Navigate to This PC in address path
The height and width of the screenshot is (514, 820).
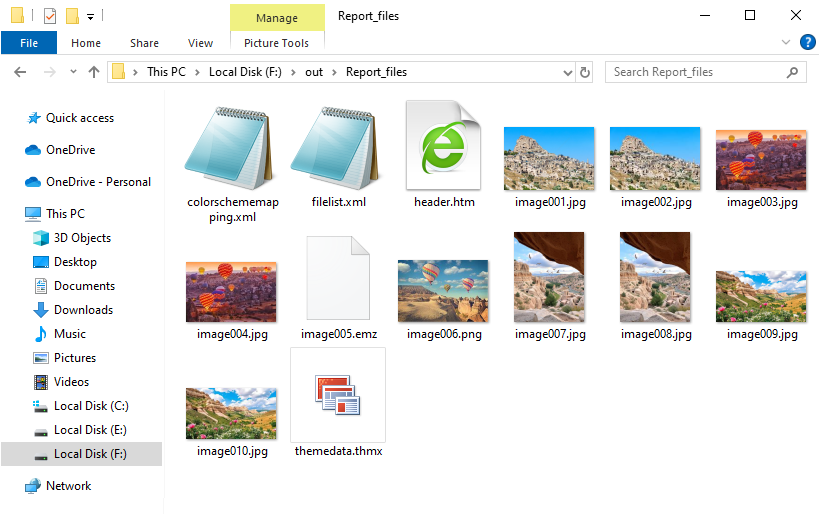click(166, 72)
